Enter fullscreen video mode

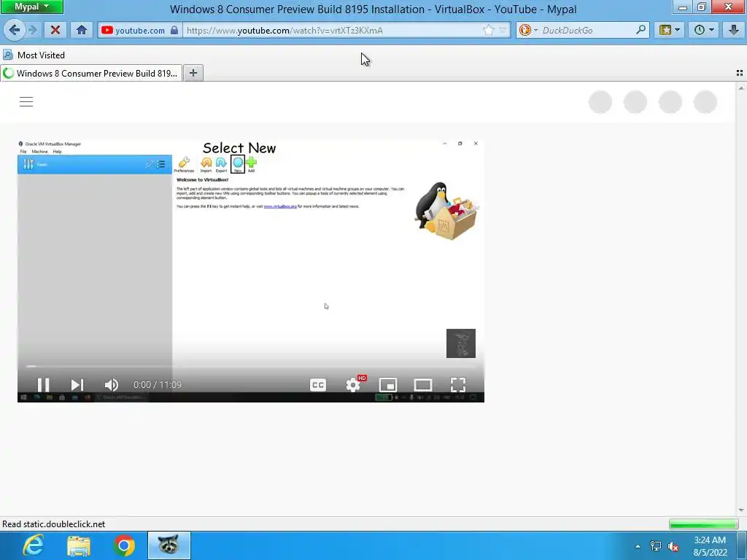point(458,385)
